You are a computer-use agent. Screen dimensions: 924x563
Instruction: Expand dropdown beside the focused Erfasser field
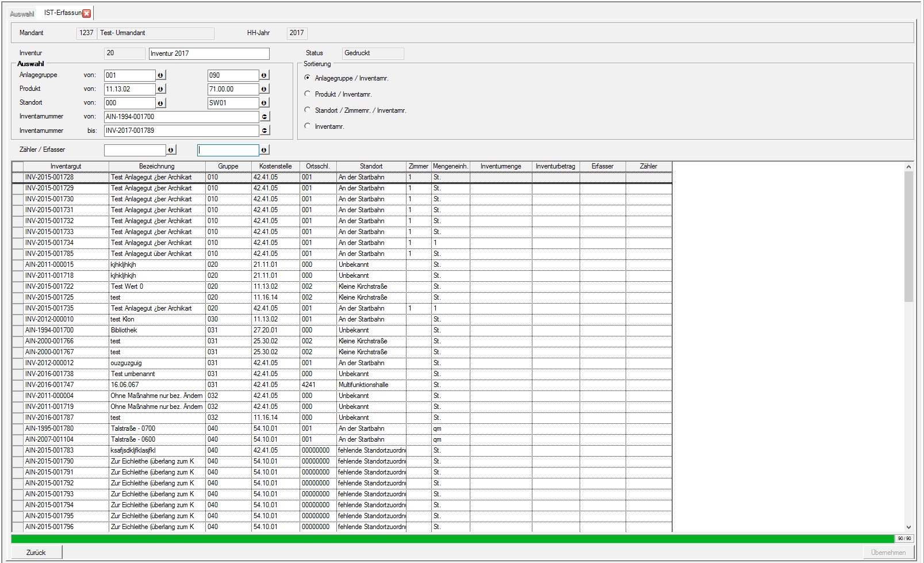click(264, 150)
